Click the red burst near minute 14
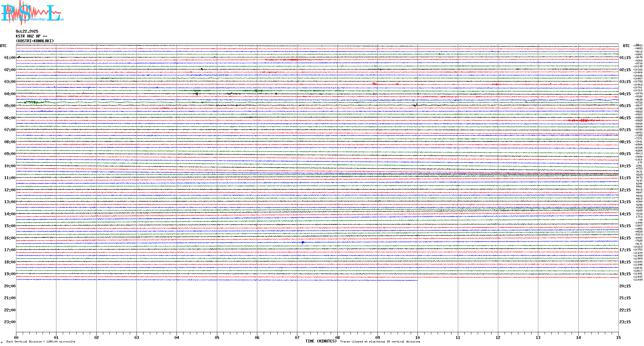644x346 pixels. [584, 120]
